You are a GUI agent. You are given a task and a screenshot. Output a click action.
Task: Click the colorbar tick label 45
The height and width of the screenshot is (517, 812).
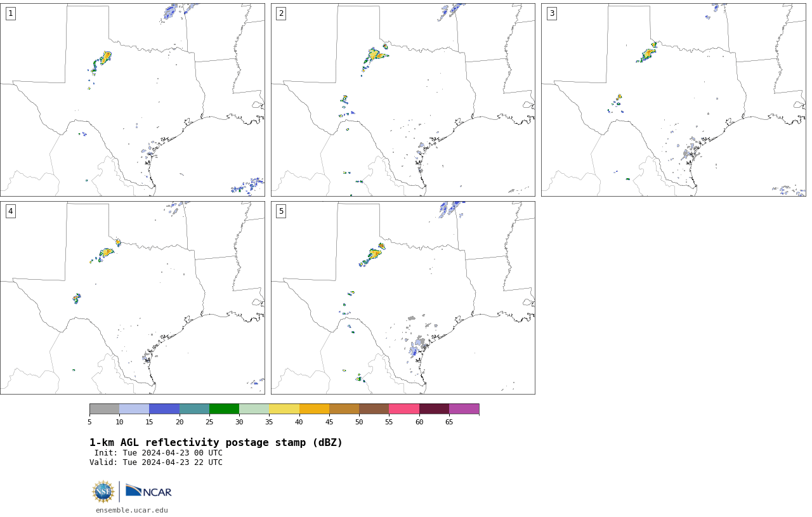(x=329, y=422)
